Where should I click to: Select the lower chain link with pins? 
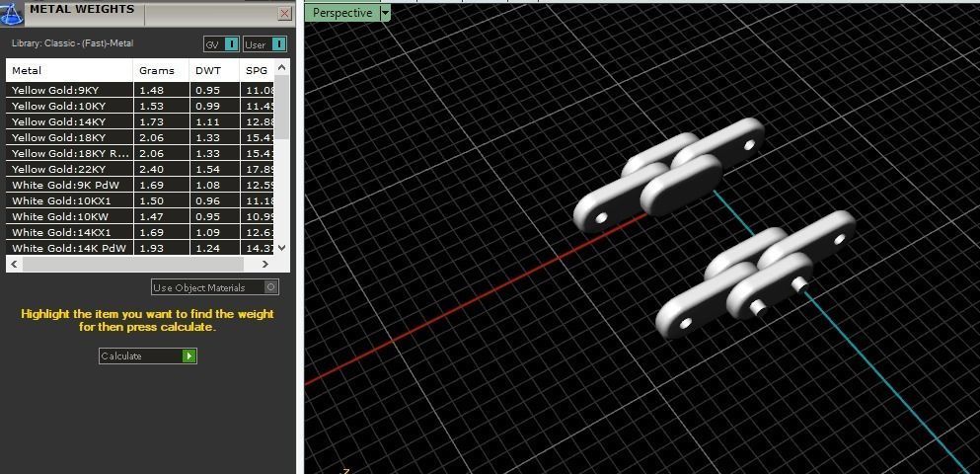click(756, 276)
